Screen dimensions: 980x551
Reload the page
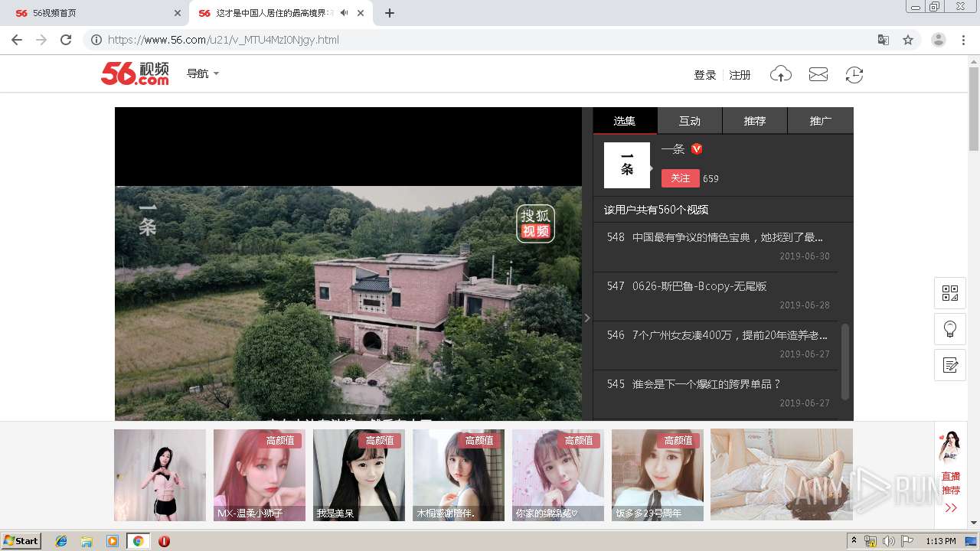coord(66,40)
